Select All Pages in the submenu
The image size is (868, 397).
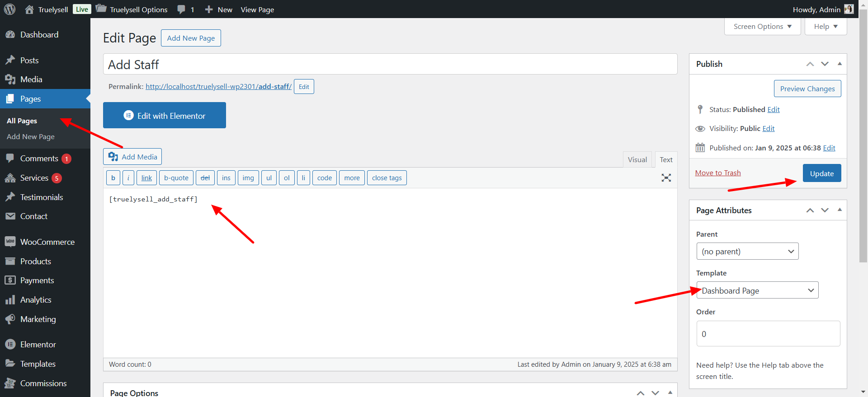tap(22, 121)
